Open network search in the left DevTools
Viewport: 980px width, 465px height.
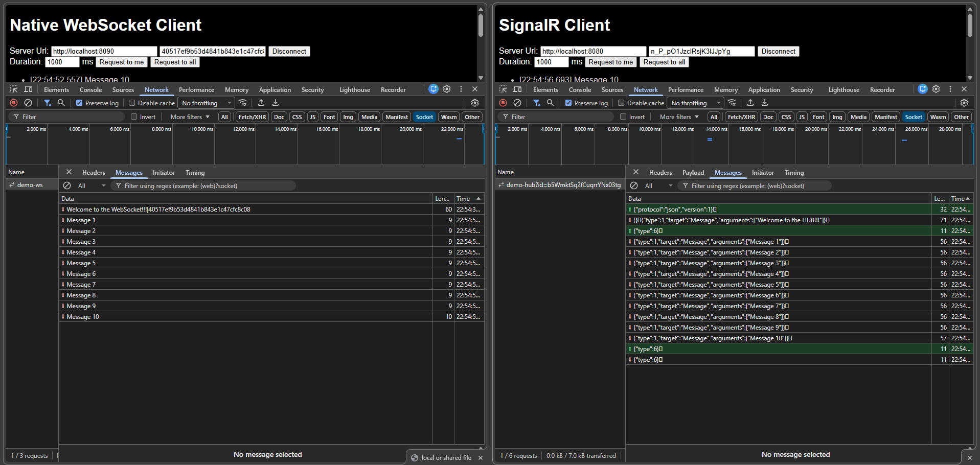pyautogui.click(x=61, y=103)
